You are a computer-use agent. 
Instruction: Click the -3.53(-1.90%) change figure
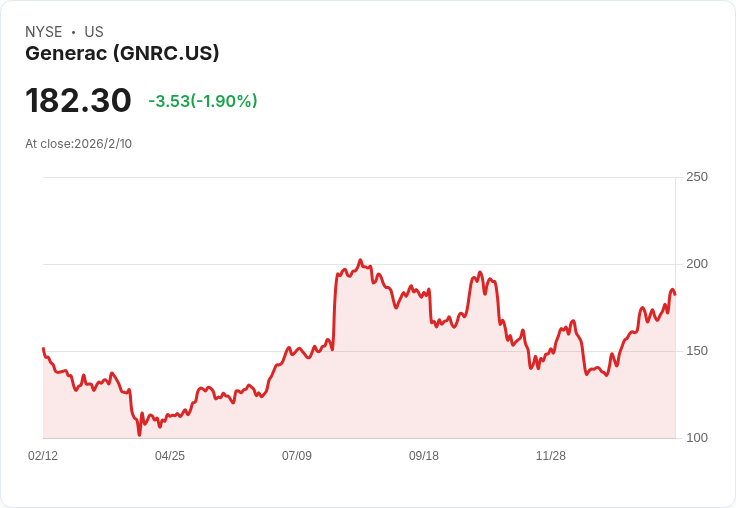coord(203,101)
